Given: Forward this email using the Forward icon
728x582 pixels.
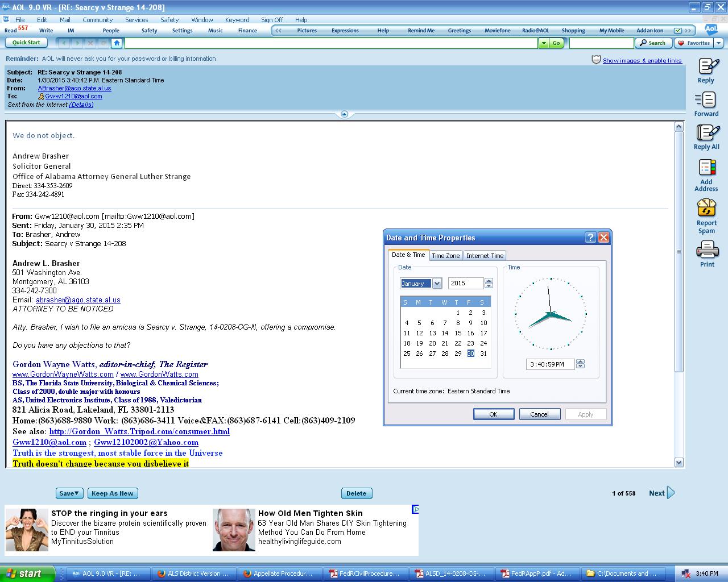Looking at the screenshot, I should (706, 100).
